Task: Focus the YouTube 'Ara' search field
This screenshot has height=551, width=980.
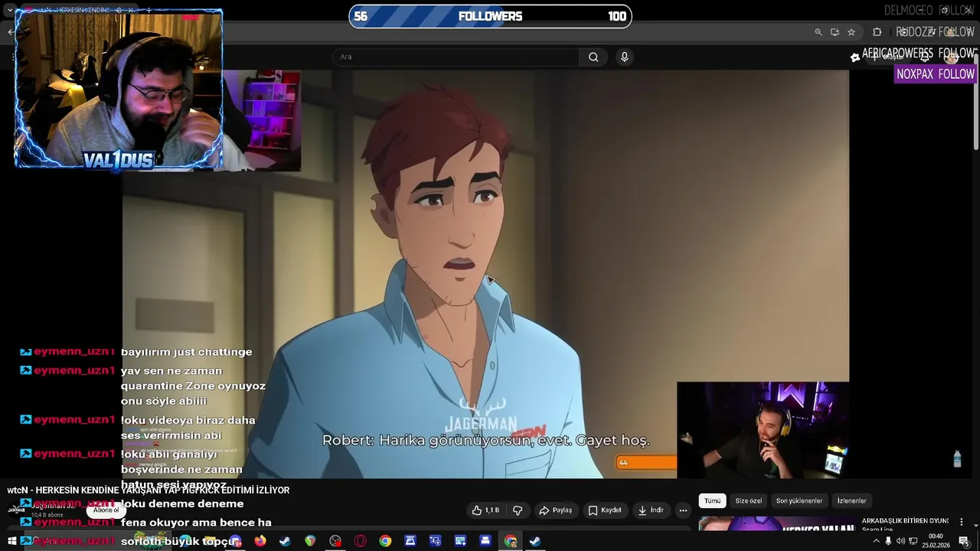Action: (456, 57)
